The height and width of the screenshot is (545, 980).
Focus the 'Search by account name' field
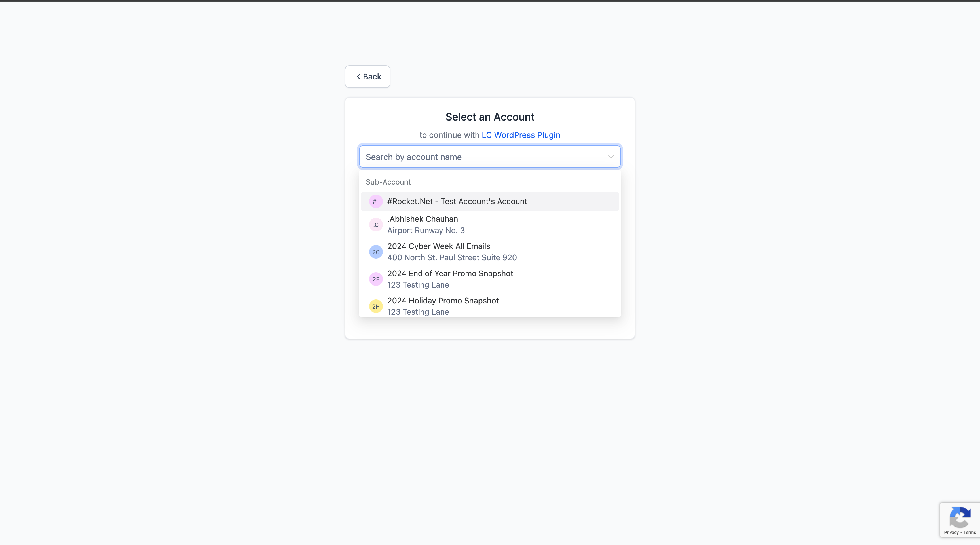coord(483,157)
